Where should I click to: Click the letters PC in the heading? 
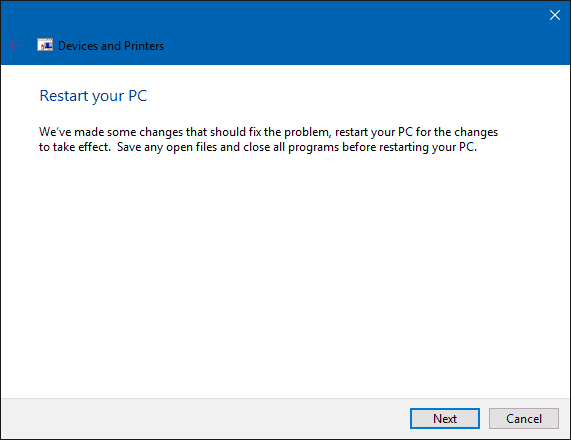[x=138, y=96]
